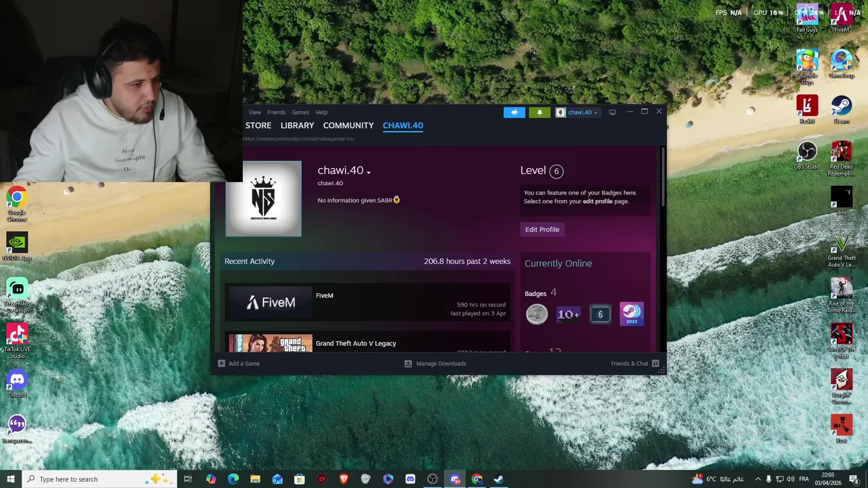Follow the edit profile link in badge hint
868x488 pixels.
click(597, 201)
